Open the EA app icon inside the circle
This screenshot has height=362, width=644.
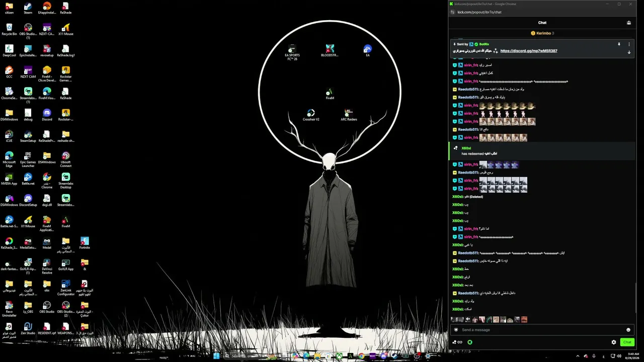click(x=368, y=51)
